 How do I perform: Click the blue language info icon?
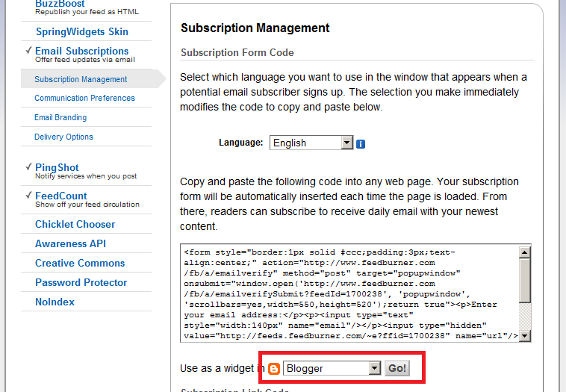(360, 144)
